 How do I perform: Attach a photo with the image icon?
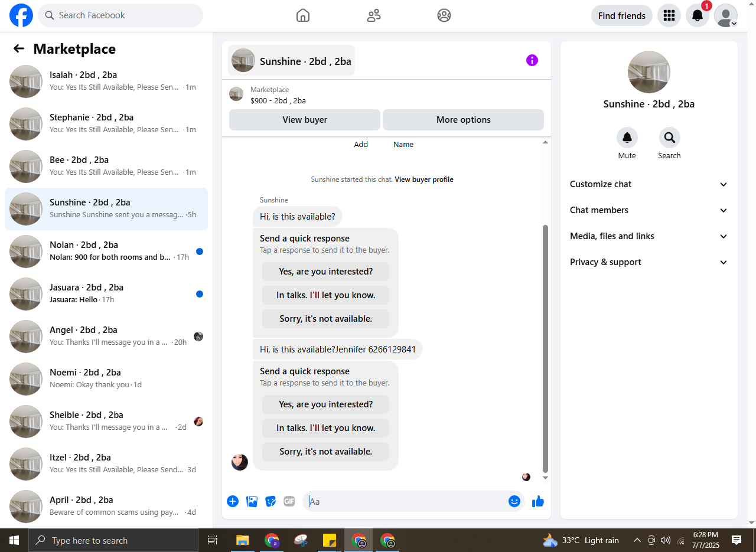252,501
